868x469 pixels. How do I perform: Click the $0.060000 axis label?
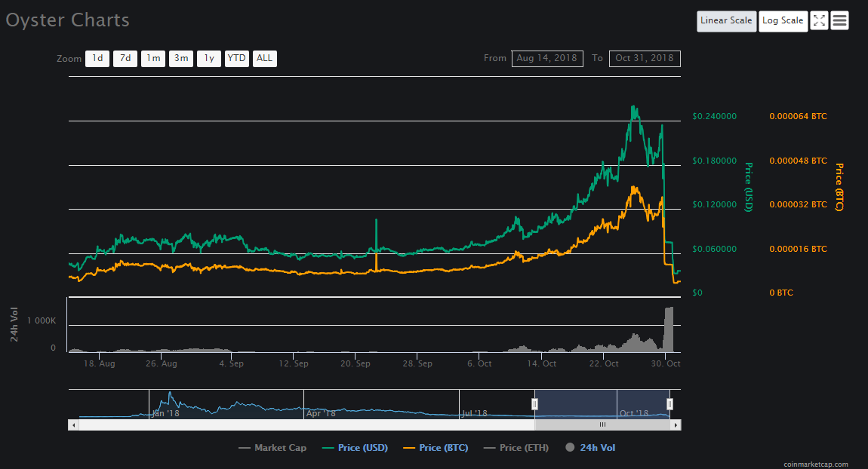(x=714, y=249)
